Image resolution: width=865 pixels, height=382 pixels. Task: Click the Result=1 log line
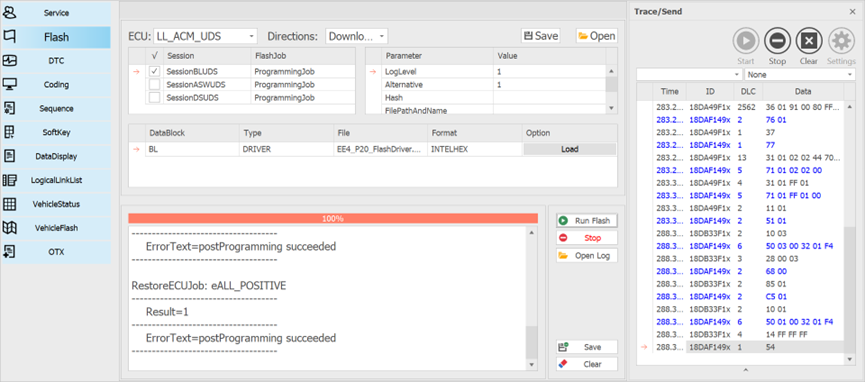(x=167, y=311)
